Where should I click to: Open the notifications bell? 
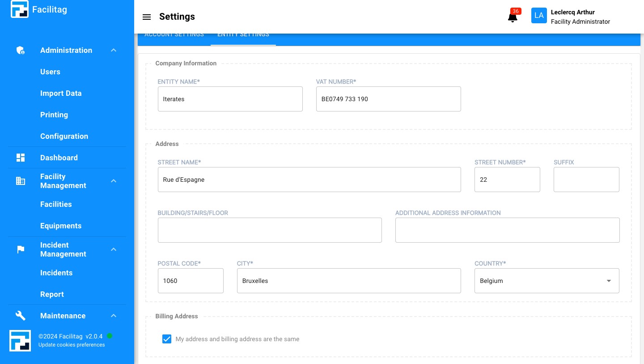tap(513, 17)
